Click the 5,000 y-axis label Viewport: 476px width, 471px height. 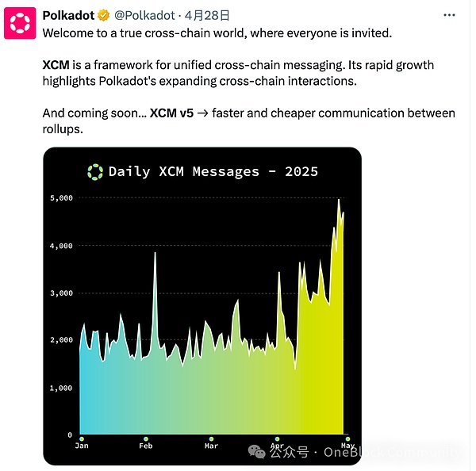[x=61, y=197]
